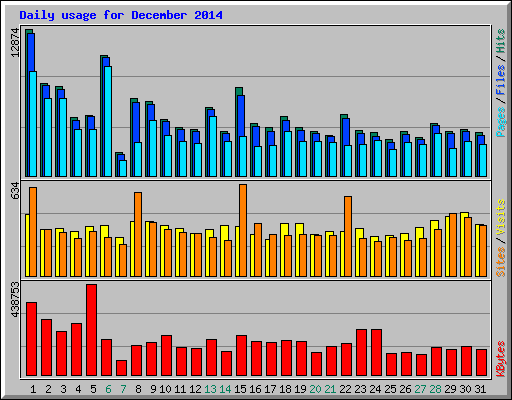Click green weekend day label 20
This screenshot has height=400, width=512.
(x=315, y=389)
